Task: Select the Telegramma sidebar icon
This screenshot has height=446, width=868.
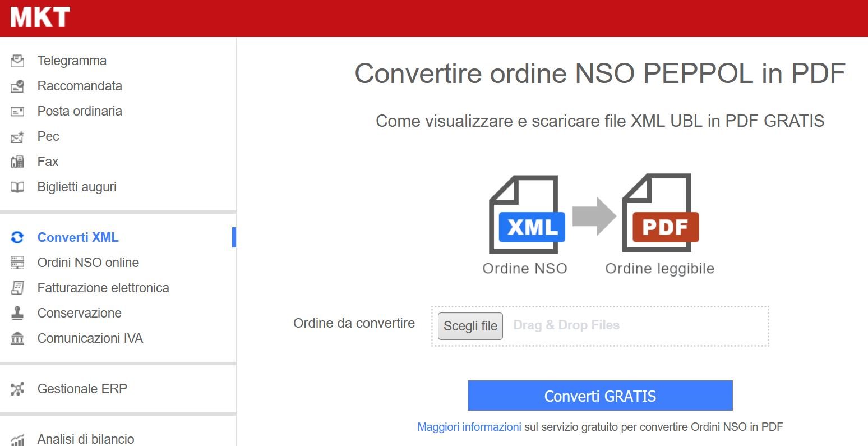Action: tap(17, 60)
